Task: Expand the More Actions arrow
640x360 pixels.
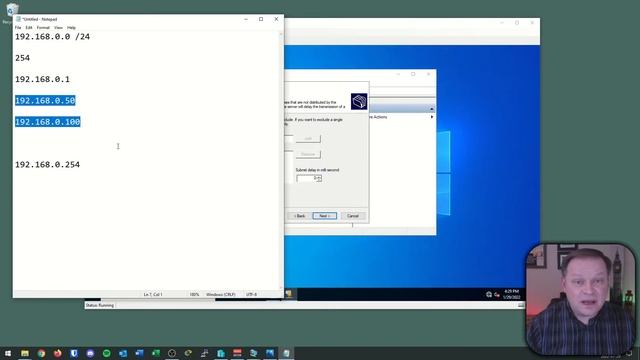Action: [x=431, y=117]
